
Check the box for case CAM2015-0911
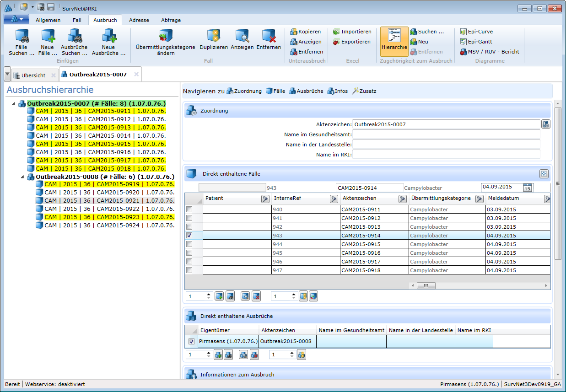(x=189, y=209)
